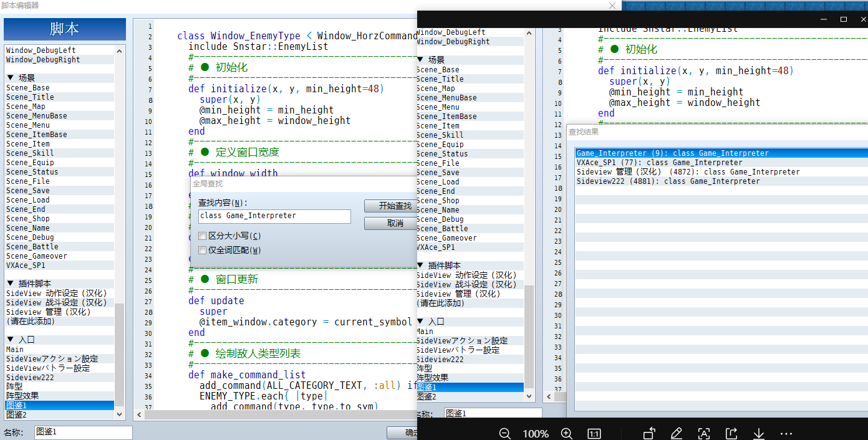Click the 开始查找 button

(x=390, y=206)
